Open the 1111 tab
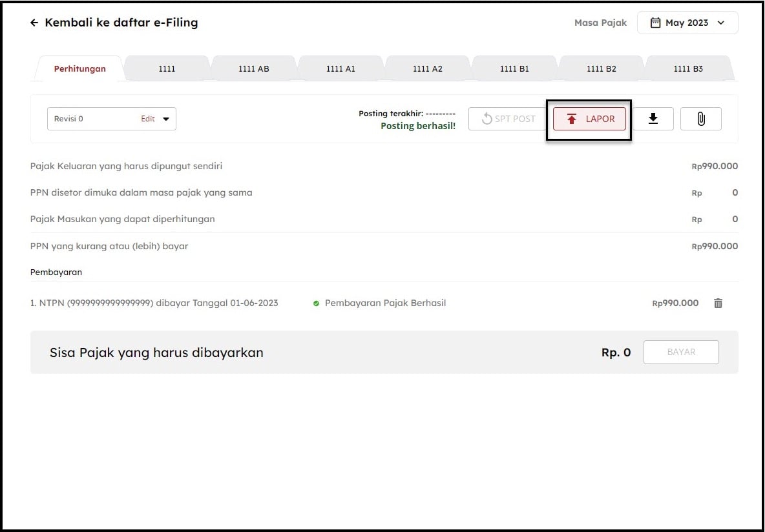765x532 pixels. [167, 68]
